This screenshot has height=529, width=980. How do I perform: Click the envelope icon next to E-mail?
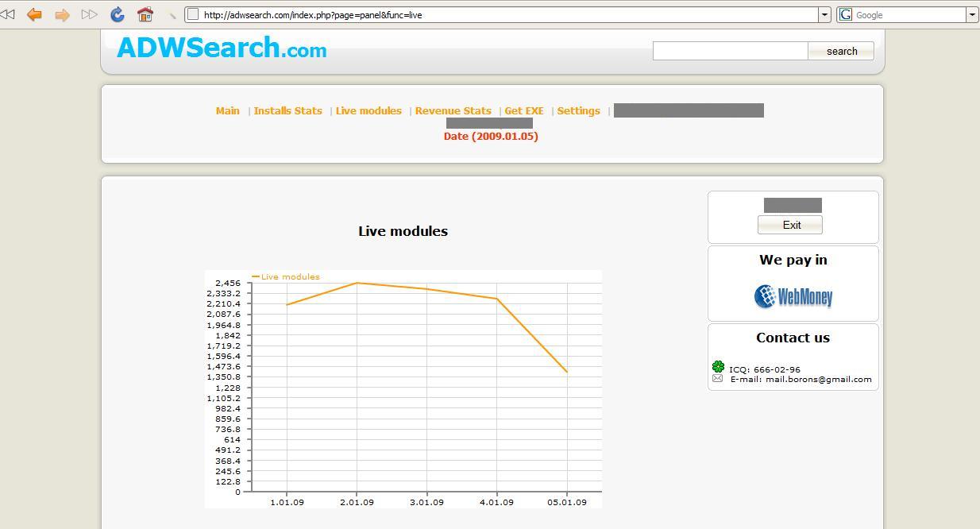click(x=718, y=379)
